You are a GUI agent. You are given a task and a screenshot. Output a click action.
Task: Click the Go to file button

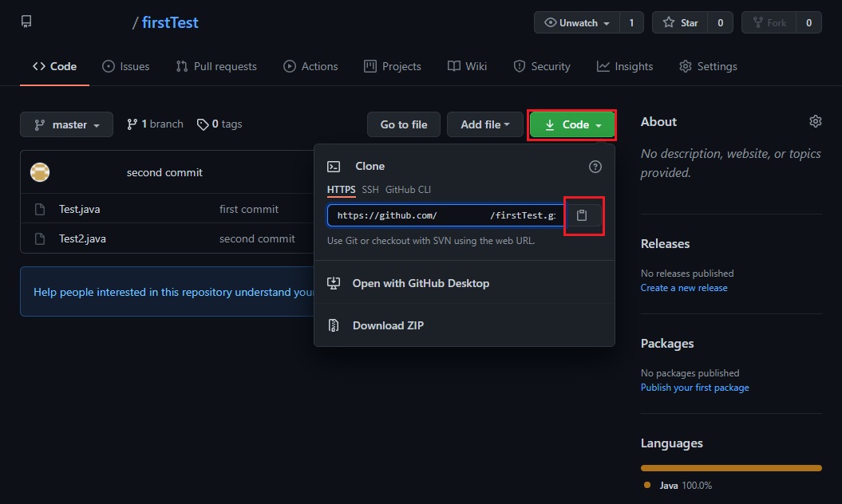point(404,124)
